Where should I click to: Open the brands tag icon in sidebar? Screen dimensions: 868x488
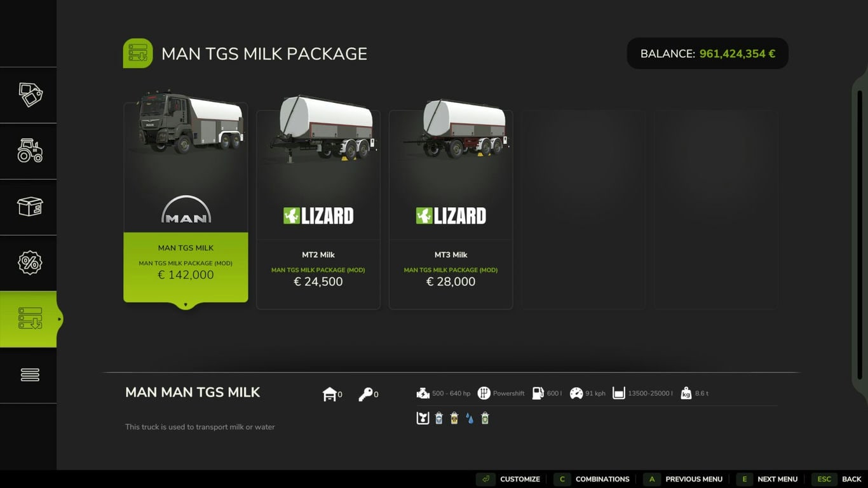click(x=30, y=95)
